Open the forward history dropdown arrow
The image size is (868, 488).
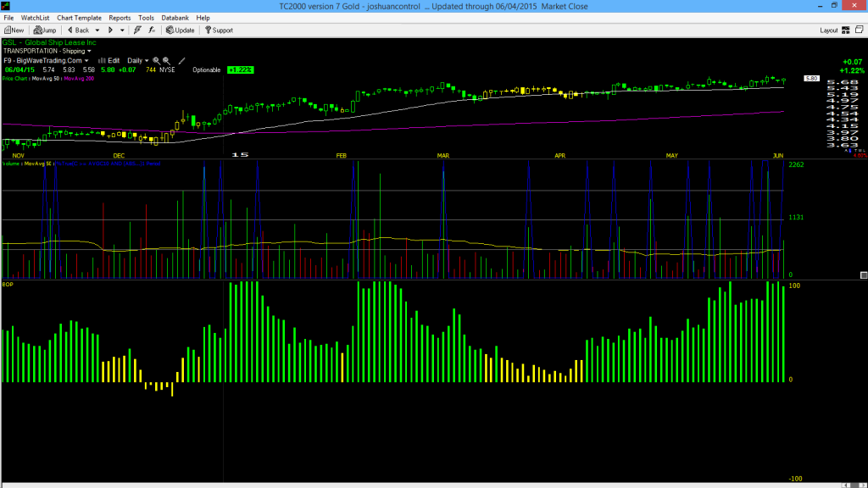coord(122,30)
